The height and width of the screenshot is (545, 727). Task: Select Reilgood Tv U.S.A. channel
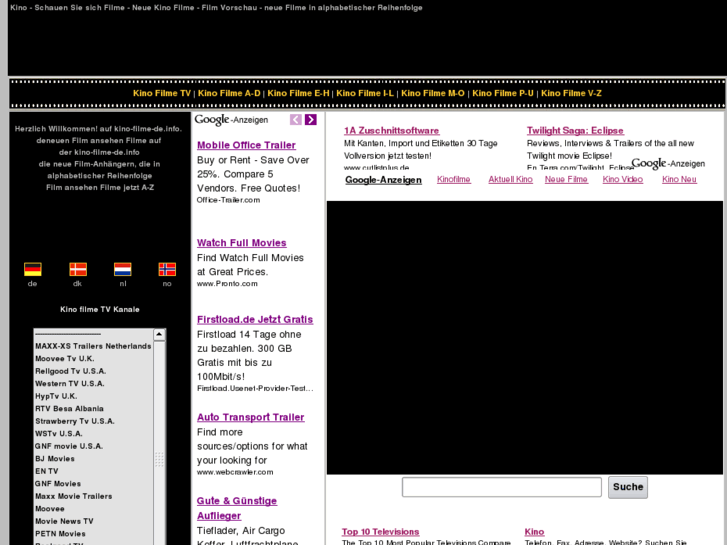tap(70, 372)
